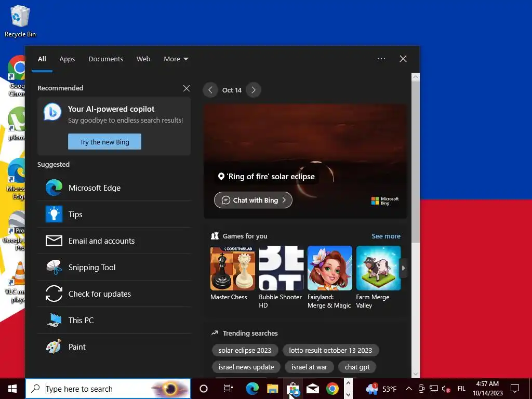Screen dimensions: 532x399
Task: Search 'lotto result october 13 2023'
Action: click(330, 350)
